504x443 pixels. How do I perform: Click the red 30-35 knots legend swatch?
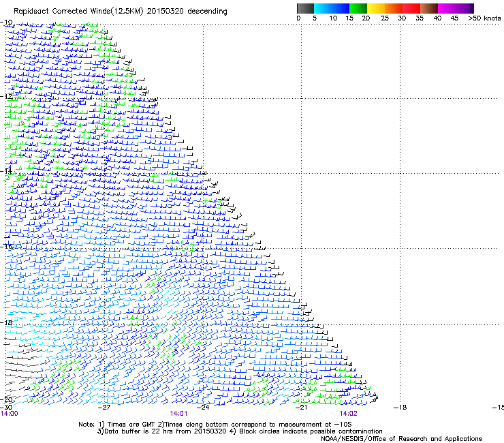pyautogui.click(x=411, y=9)
